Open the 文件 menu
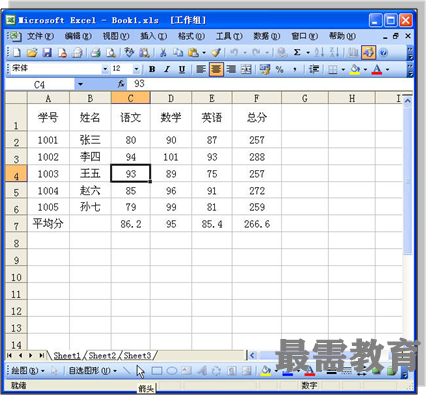The height and width of the screenshot is (395, 427). click(x=40, y=36)
